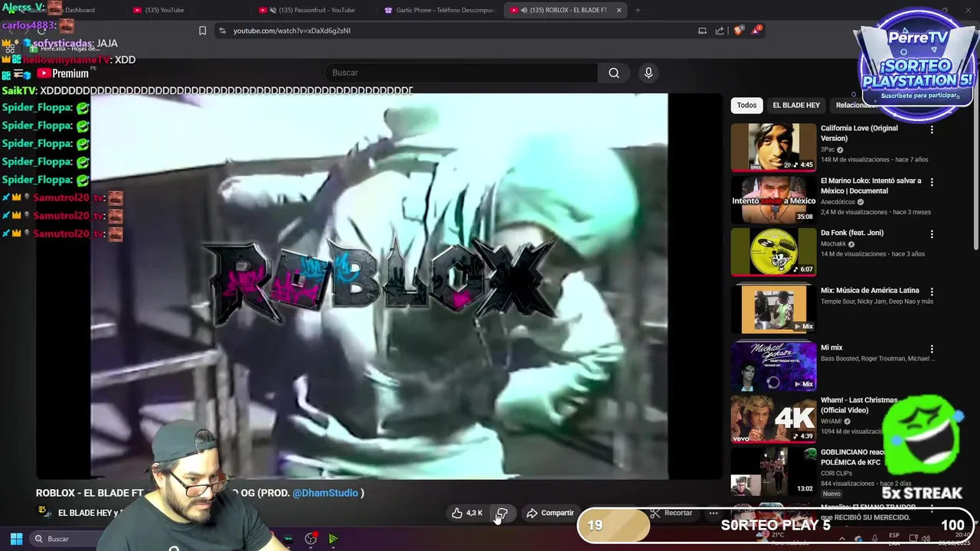Click into the Buscar search field

pos(462,73)
